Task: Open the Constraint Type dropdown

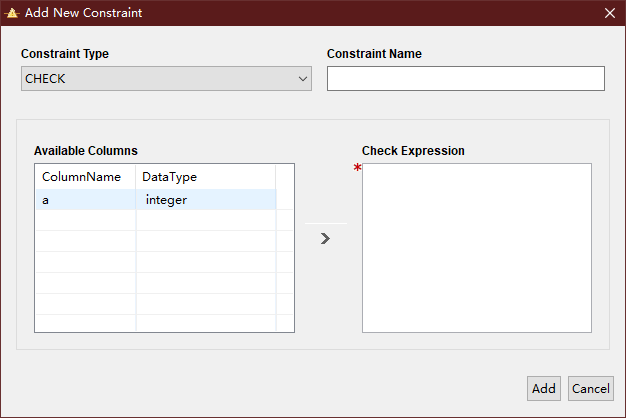Action: click(166, 79)
